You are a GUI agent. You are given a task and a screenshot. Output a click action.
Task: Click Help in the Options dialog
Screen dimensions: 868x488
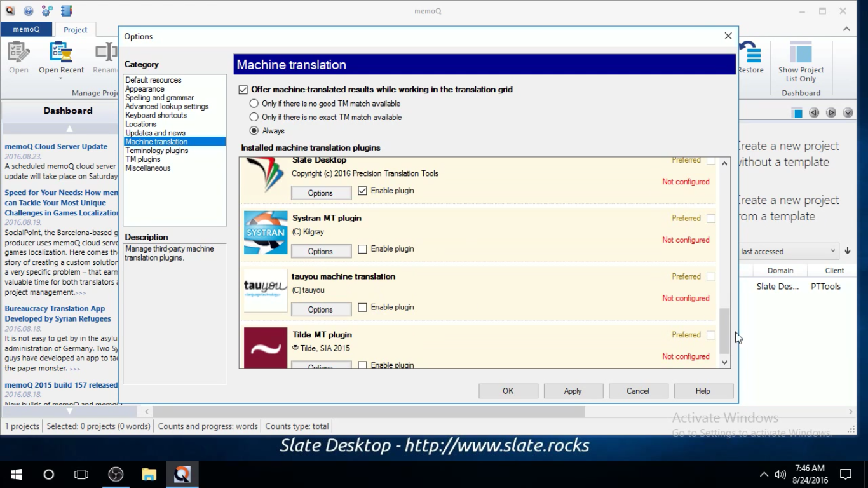(x=703, y=391)
